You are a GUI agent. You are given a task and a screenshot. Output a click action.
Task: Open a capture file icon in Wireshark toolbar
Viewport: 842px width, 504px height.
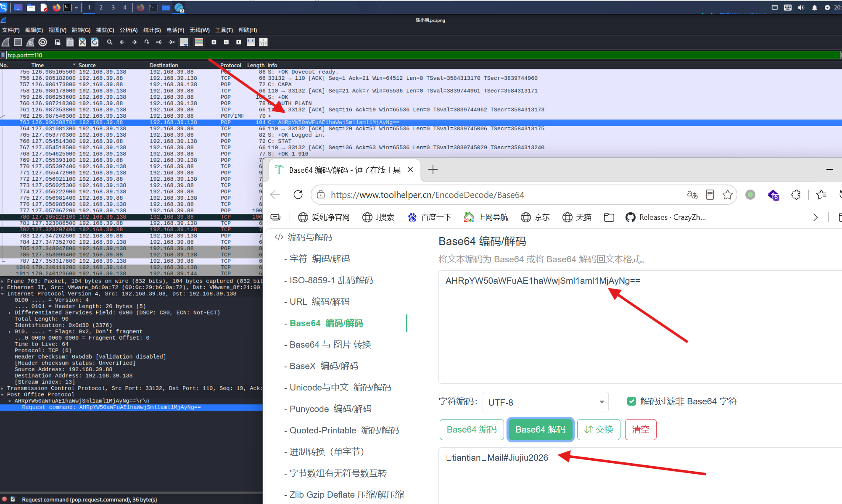[58, 42]
